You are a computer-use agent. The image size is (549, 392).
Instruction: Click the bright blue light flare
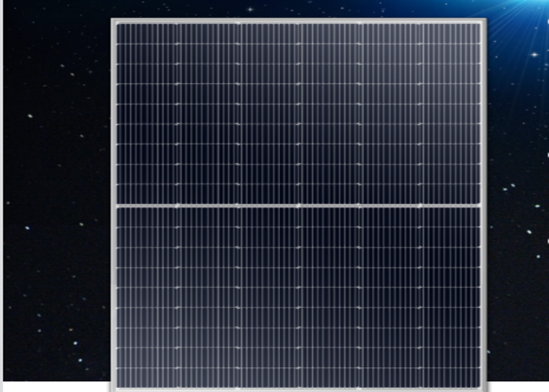tap(532, 9)
